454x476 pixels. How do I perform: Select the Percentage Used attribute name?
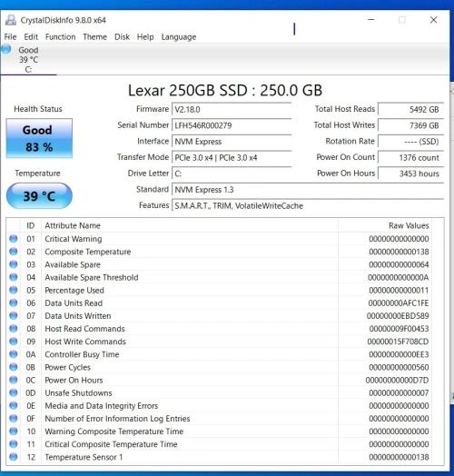pyautogui.click(x=74, y=290)
